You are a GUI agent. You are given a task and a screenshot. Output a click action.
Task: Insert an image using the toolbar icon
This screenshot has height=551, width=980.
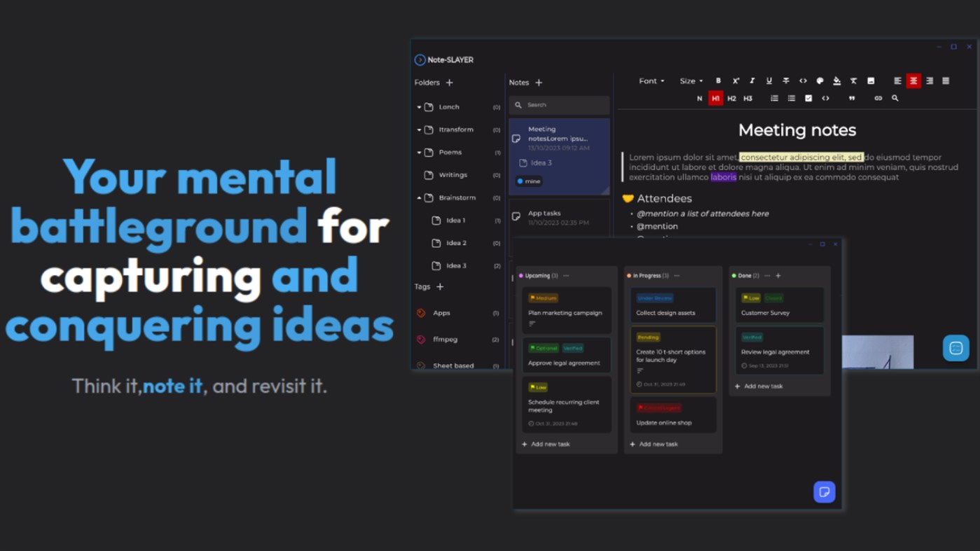coord(871,81)
